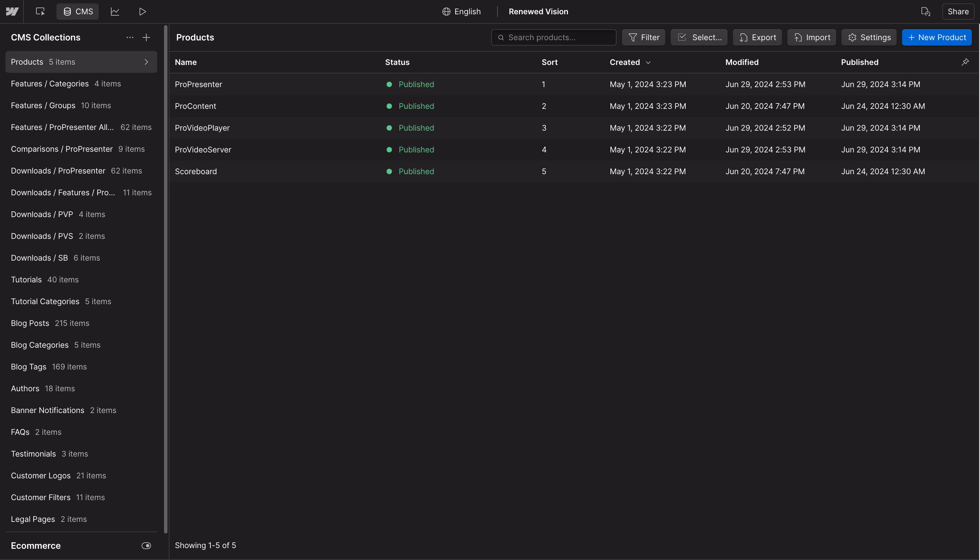Open CMS Collections three-dot options

point(130,37)
